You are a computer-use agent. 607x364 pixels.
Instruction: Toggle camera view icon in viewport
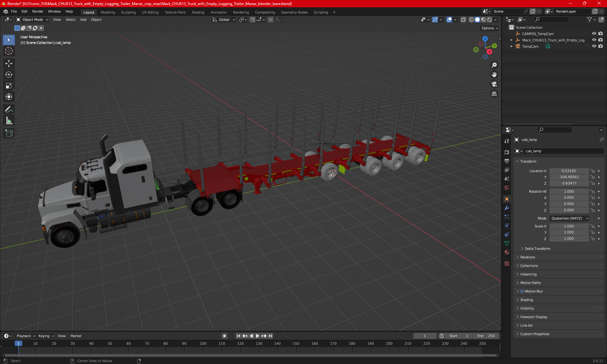click(x=494, y=84)
